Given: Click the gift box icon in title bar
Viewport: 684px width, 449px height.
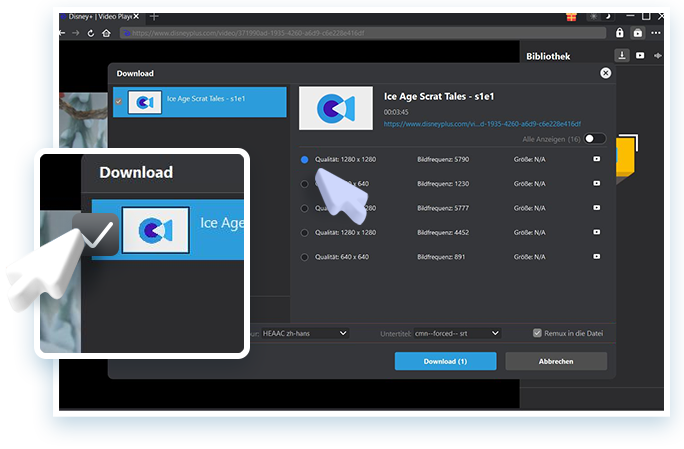Looking at the screenshot, I should 571,17.
